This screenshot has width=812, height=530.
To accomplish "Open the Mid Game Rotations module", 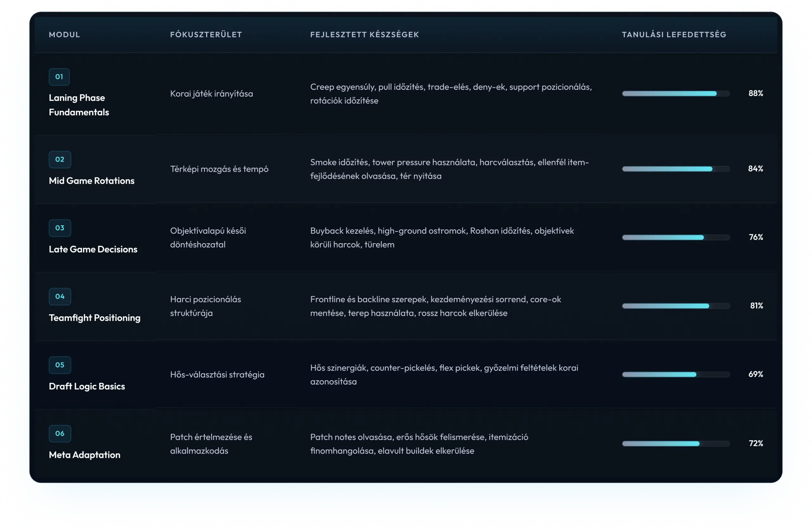I will tap(91, 181).
